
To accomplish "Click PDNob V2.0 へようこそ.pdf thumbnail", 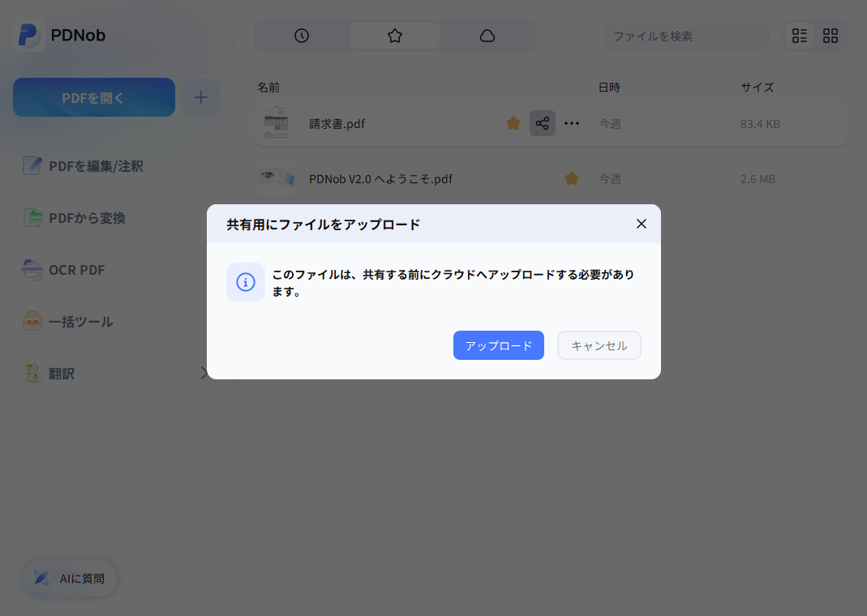I will (277, 178).
